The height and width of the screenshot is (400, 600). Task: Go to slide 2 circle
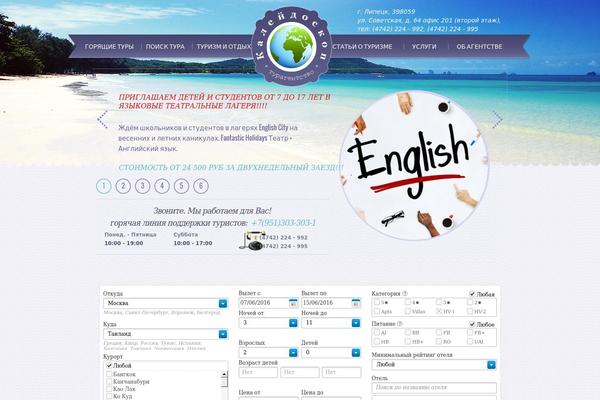[x=123, y=186]
